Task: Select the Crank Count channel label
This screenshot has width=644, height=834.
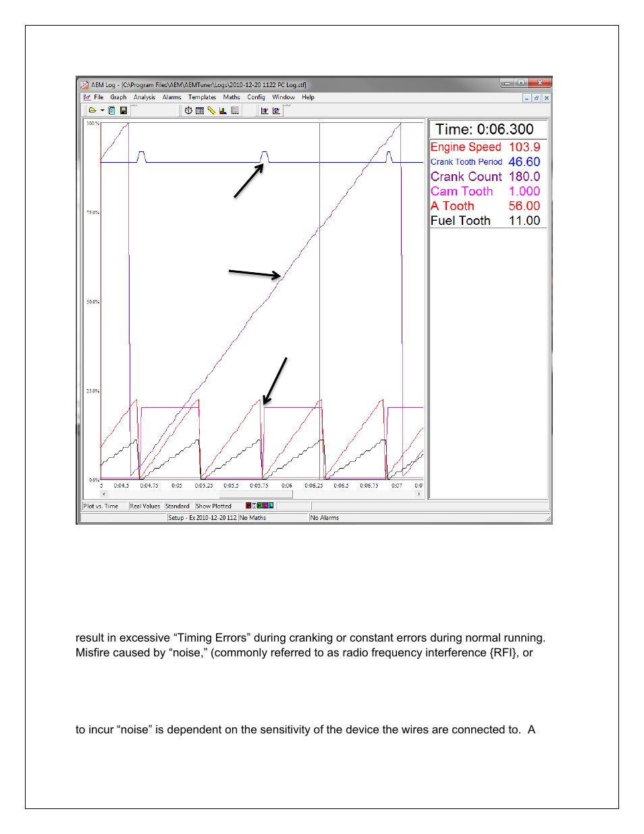Action: [466, 177]
